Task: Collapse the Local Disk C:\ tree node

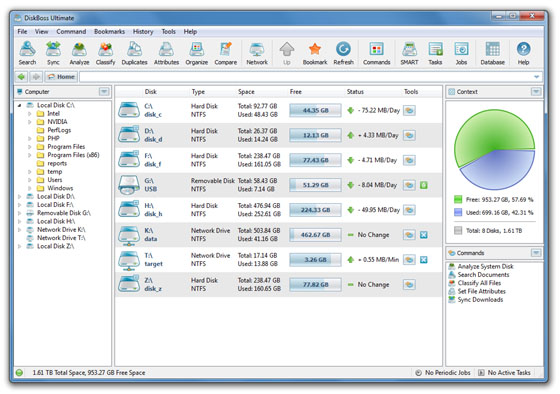Action: point(20,105)
